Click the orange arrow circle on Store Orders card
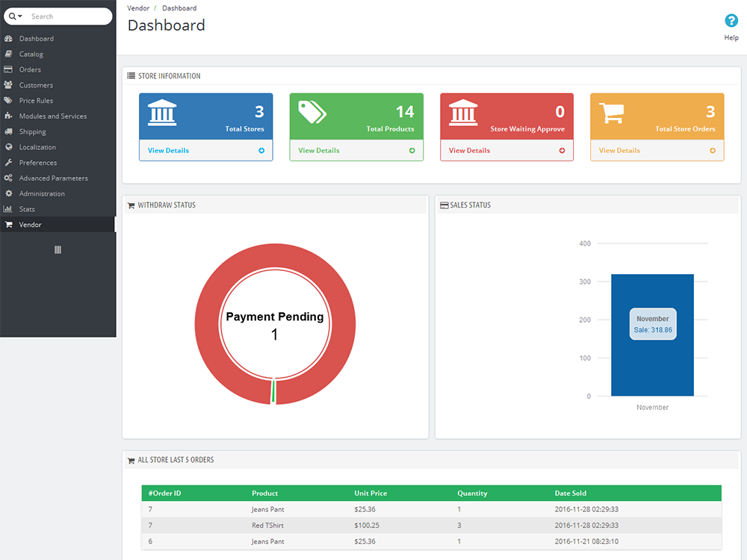747x560 pixels. [713, 151]
